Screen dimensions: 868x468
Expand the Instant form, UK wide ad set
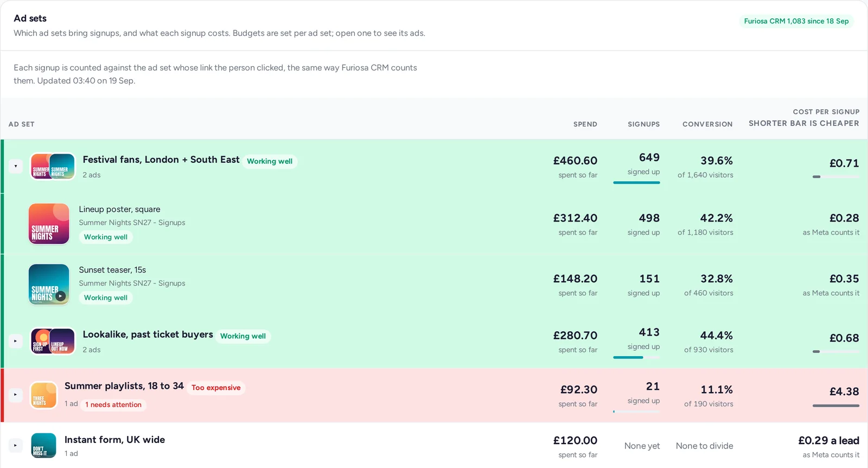[16, 445]
